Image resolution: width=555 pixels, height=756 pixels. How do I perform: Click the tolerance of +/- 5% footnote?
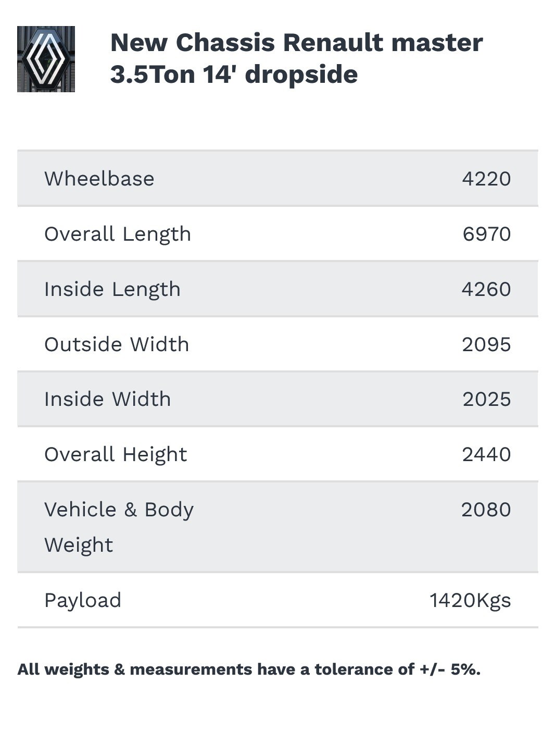click(249, 669)
